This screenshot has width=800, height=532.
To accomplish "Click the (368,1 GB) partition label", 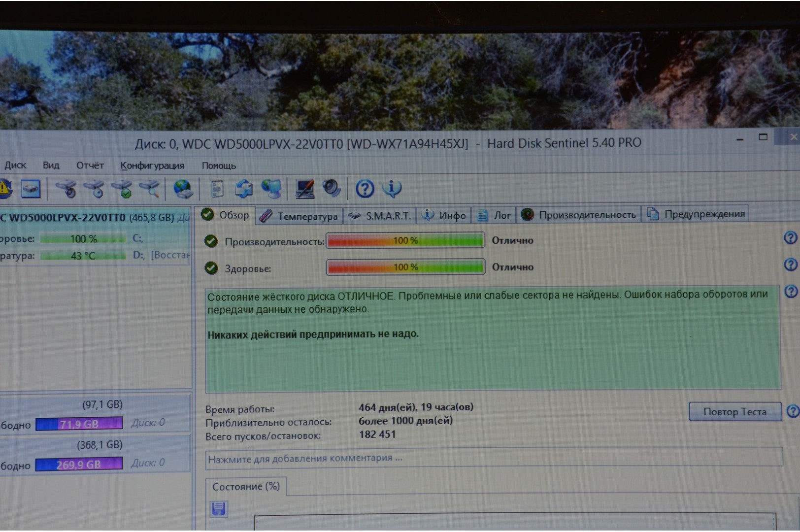I will tap(100, 445).
